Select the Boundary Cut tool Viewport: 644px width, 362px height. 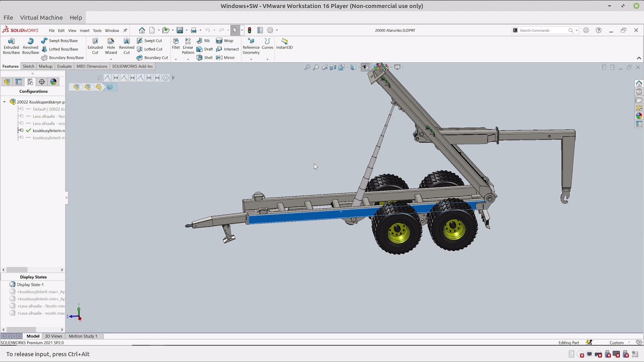[152, 58]
